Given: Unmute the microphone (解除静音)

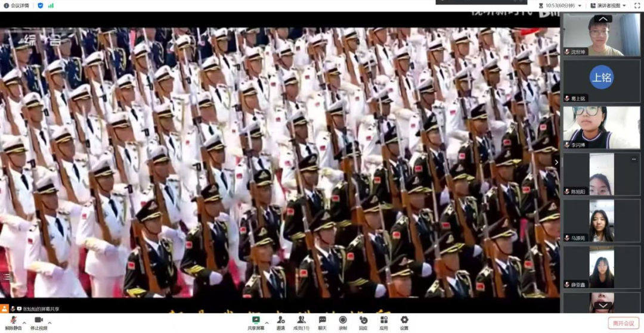Looking at the screenshot, I should coord(13,322).
